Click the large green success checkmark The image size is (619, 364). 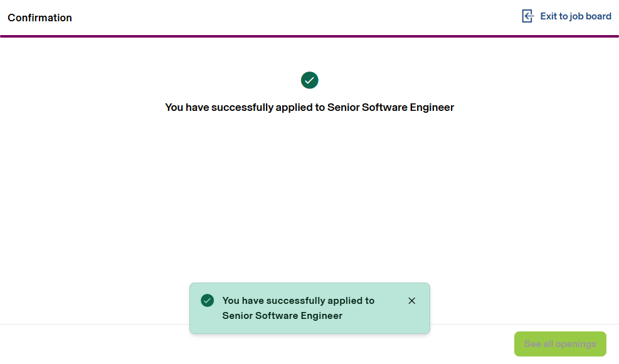pyautogui.click(x=309, y=80)
